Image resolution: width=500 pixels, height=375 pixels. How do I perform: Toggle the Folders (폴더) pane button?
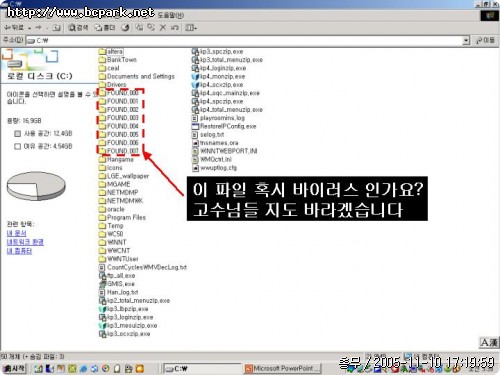(105, 28)
